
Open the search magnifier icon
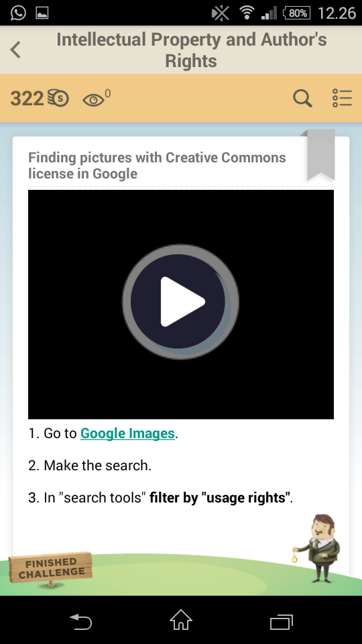(x=302, y=99)
